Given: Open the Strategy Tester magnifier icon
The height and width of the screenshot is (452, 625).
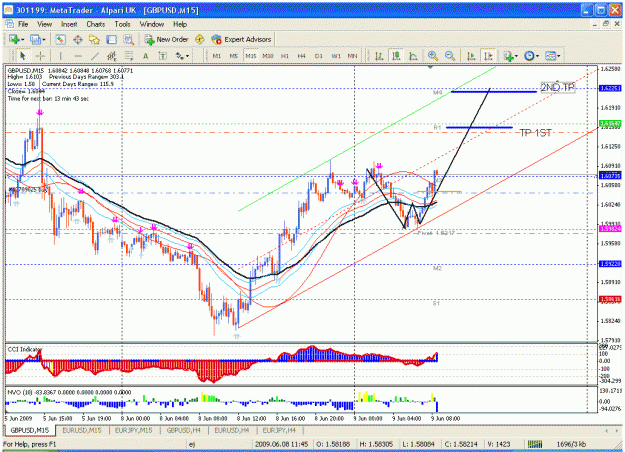Looking at the screenshot, I should pyautogui.click(x=128, y=39).
